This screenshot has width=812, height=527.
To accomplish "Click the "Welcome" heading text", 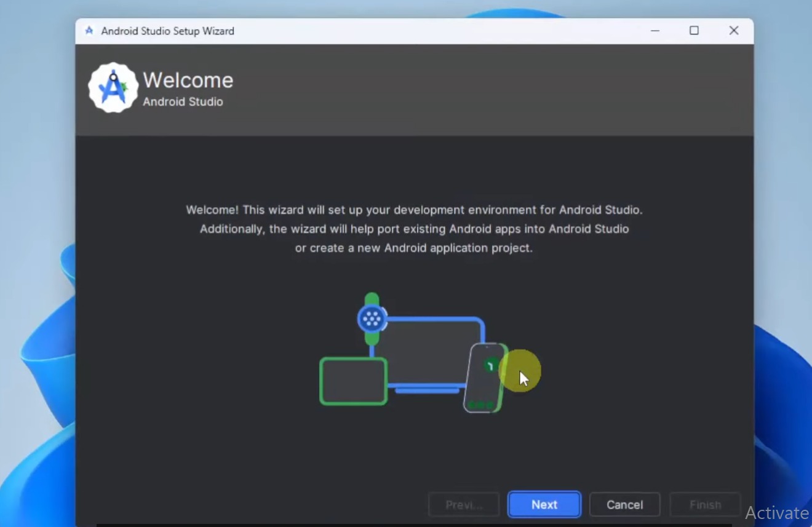I will point(188,80).
